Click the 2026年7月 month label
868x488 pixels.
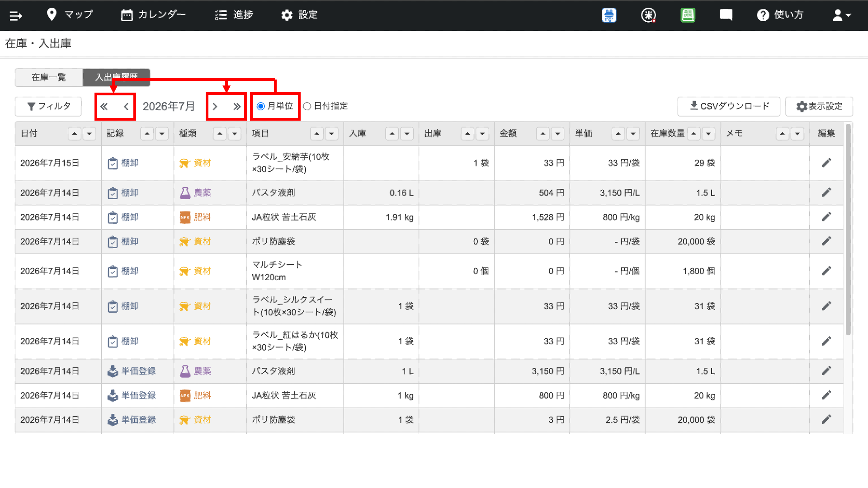[169, 107]
